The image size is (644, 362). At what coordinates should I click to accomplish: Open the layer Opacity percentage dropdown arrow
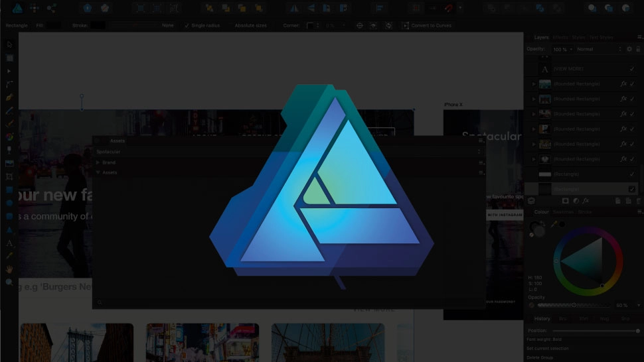click(571, 49)
